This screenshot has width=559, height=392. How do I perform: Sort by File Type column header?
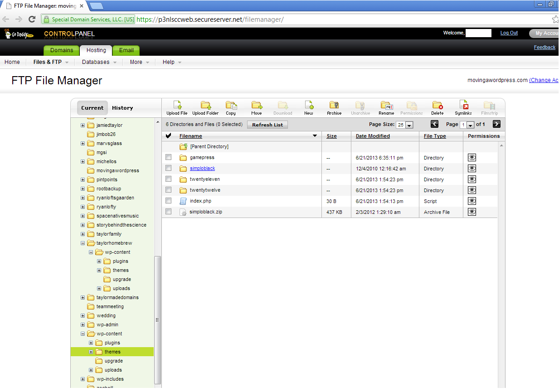click(435, 136)
